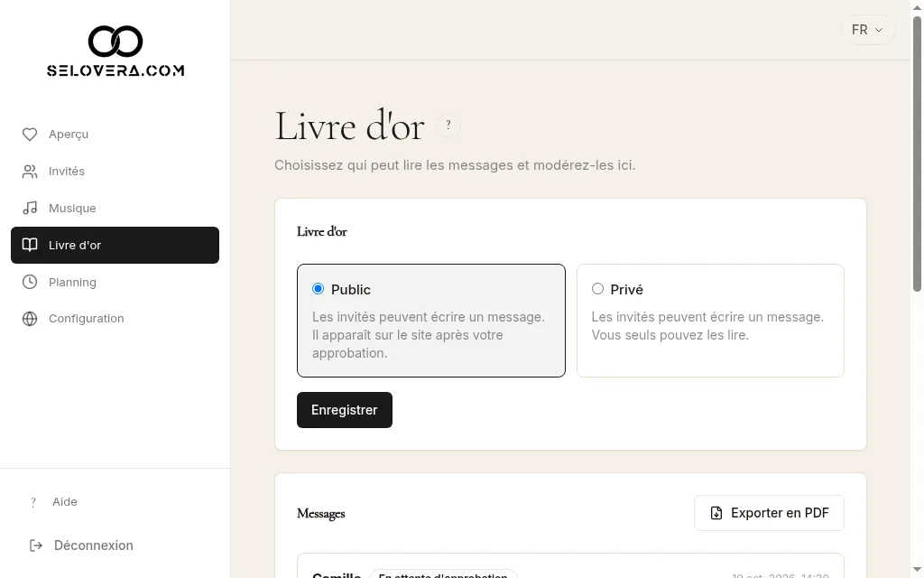Click the Enregistrer button

pos(345,410)
